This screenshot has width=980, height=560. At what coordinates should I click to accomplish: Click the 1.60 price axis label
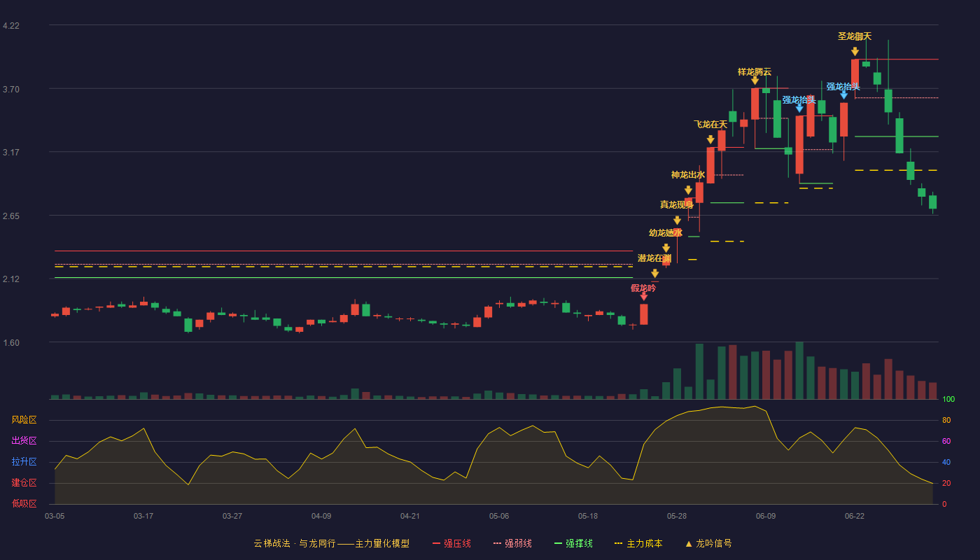(x=11, y=343)
